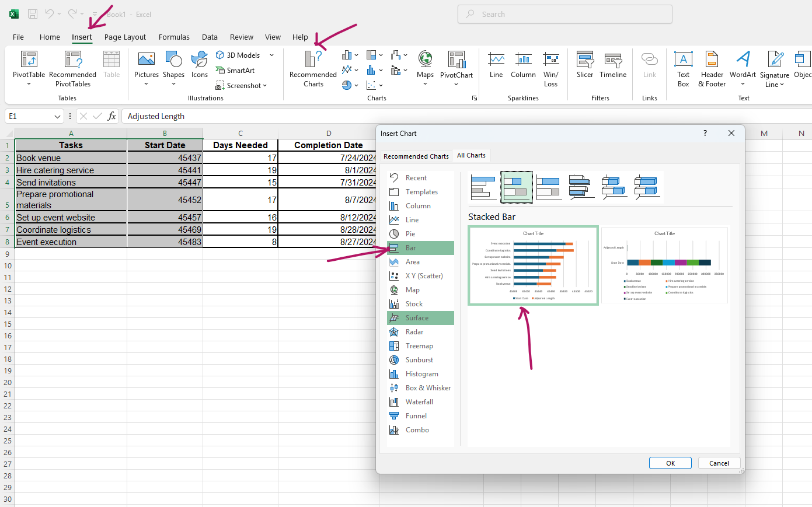812x507 pixels.
Task: Click the Save icon in the title bar
Action: tap(33, 14)
